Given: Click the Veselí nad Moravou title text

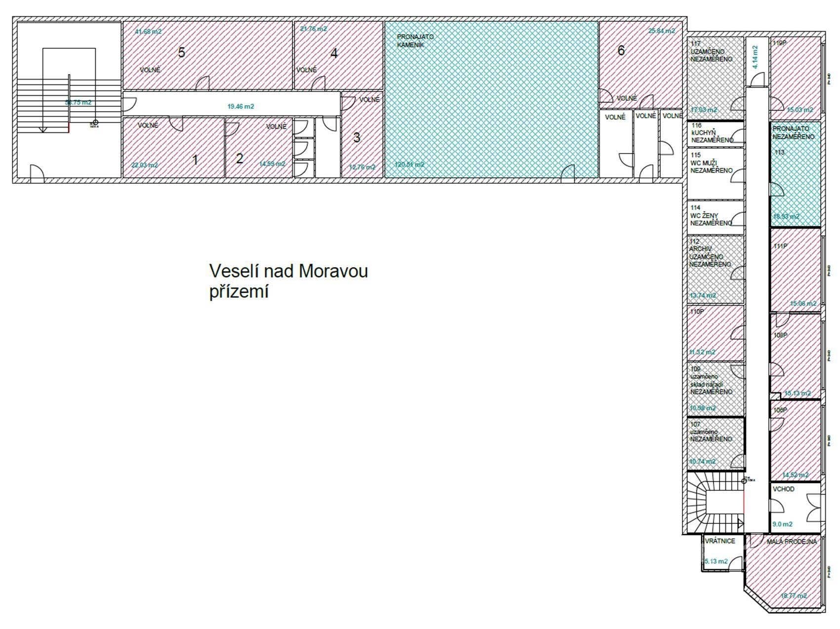Looking at the screenshot, I should (x=288, y=272).
